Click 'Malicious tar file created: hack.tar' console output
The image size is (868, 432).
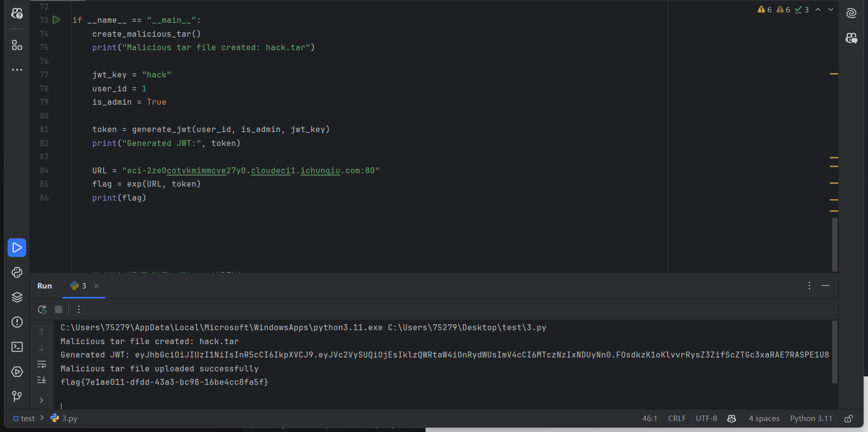[x=149, y=342]
